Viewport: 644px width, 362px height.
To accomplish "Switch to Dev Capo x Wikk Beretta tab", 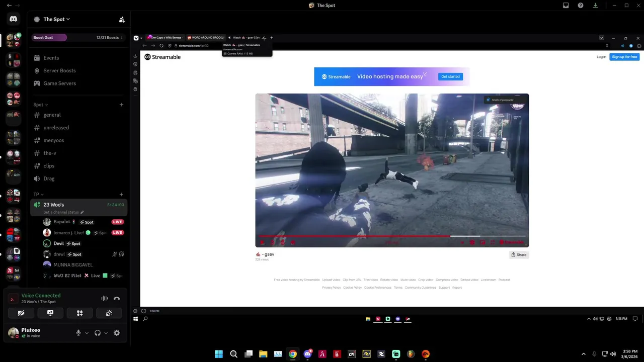I will pyautogui.click(x=165, y=38).
